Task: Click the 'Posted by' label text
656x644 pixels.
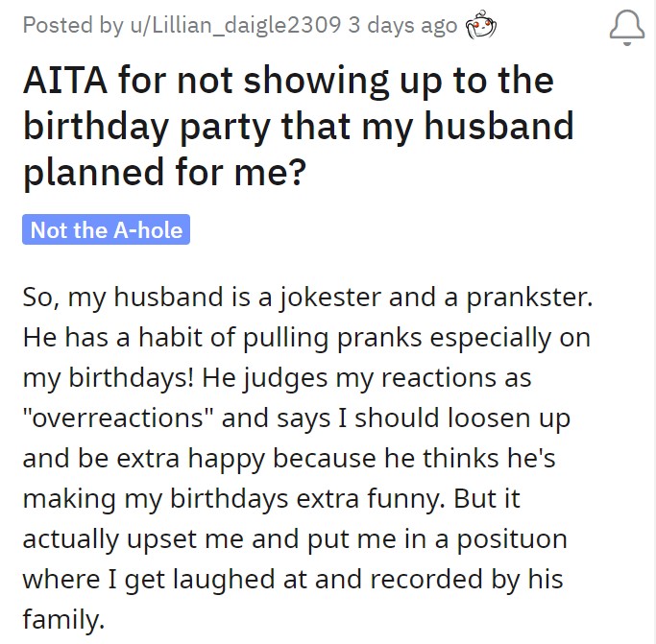Action: pos(73,25)
